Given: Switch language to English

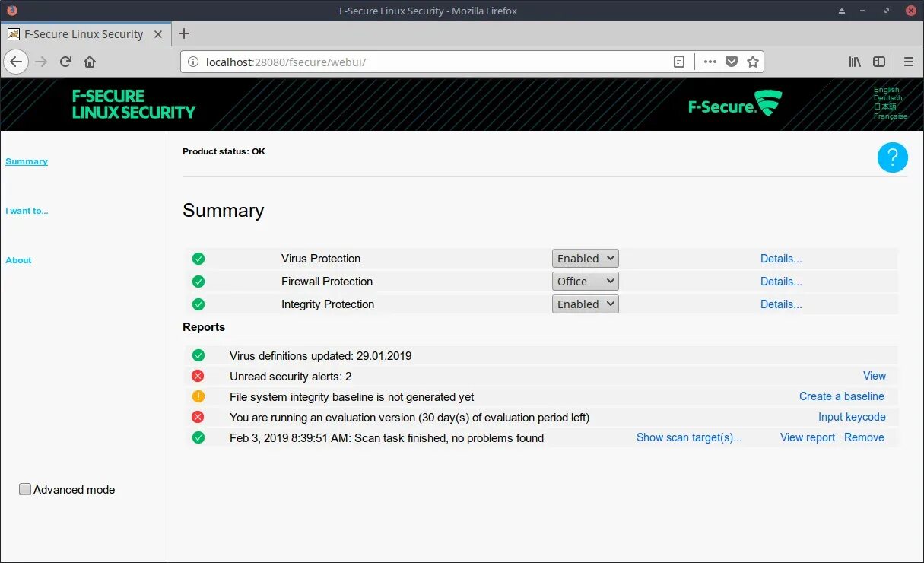Looking at the screenshot, I should click(x=887, y=90).
